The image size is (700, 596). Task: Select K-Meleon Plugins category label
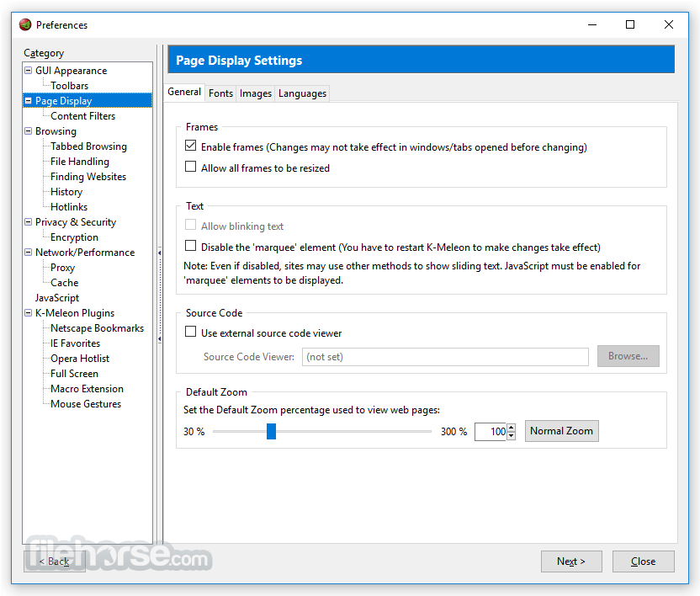pyautogui.click(x=75, y=314)
